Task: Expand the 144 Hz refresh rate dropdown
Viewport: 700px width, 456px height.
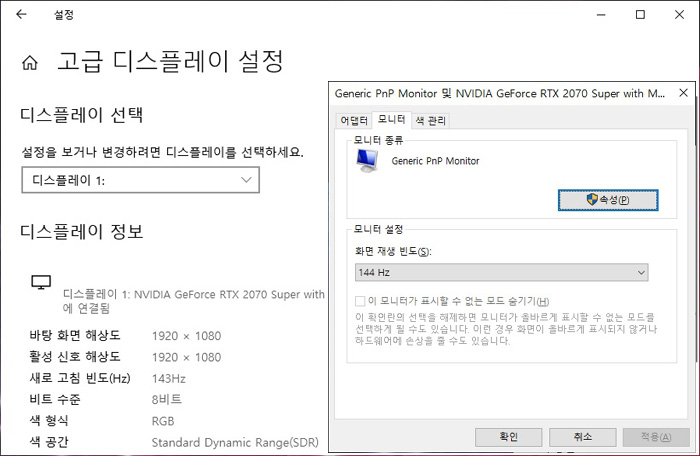Action: coord(500,272)
